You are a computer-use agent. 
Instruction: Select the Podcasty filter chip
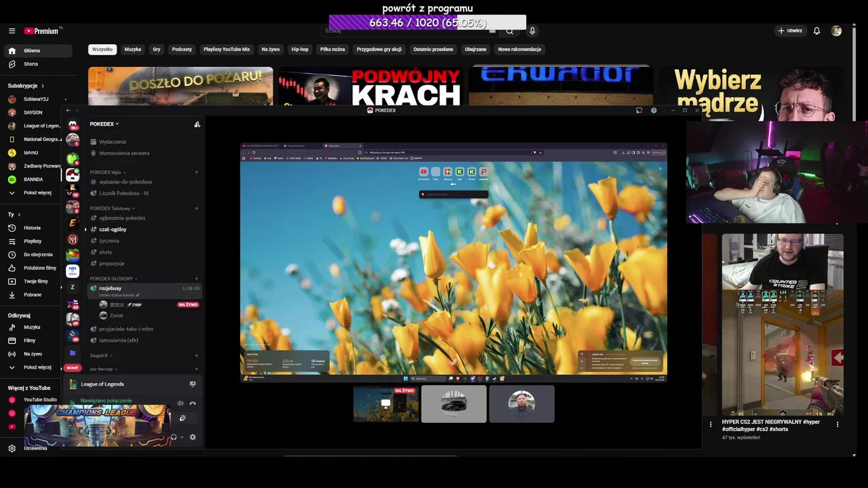point(182,49)
